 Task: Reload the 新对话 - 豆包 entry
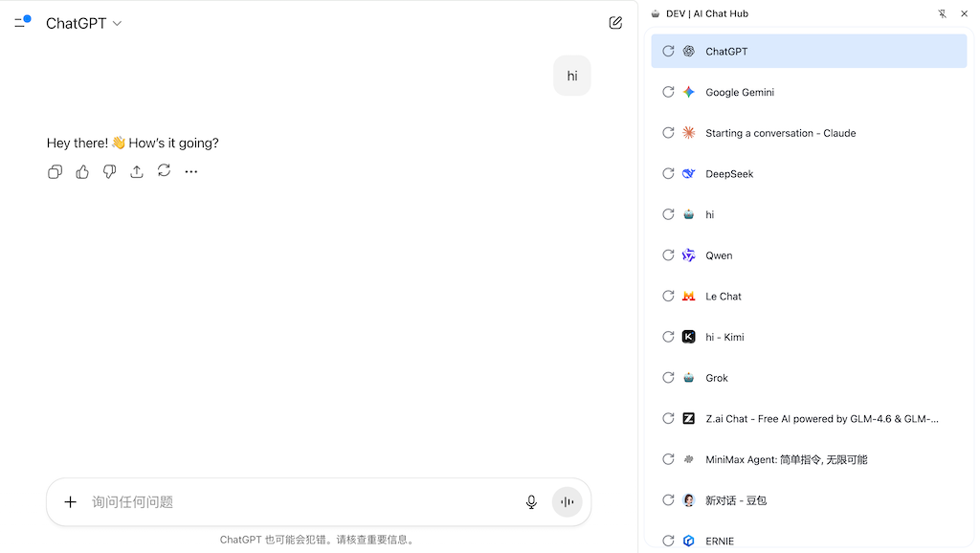coord(668,500)
